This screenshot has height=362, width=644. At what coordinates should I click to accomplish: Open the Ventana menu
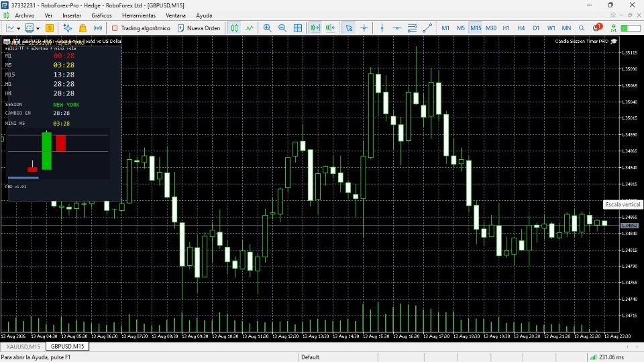[176, 15]
